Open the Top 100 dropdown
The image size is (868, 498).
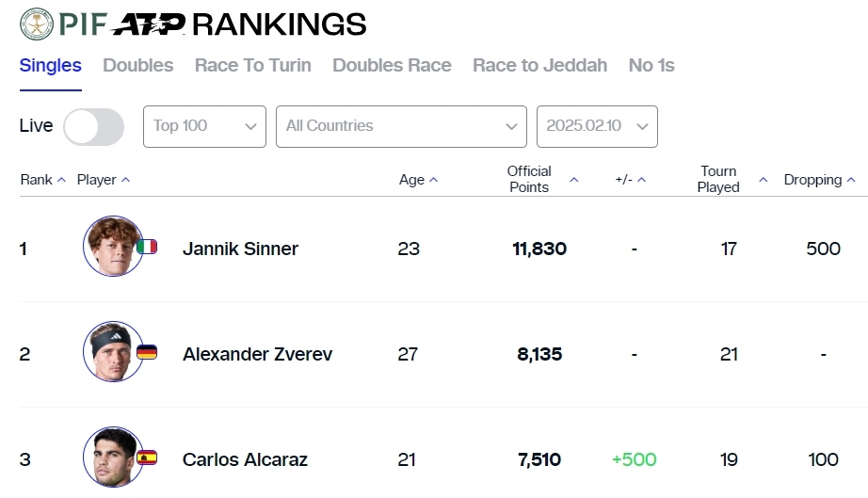click(x=203, y=126)
